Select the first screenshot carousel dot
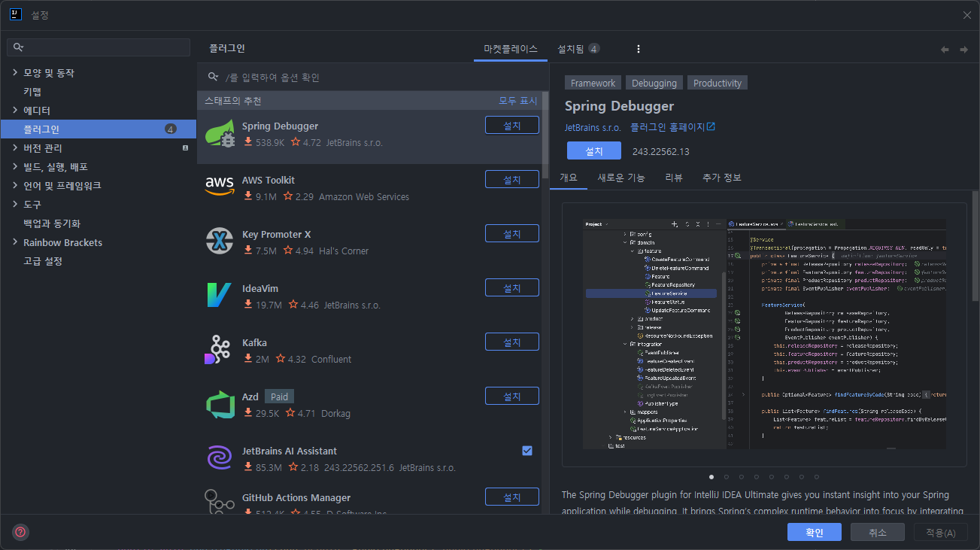This screenshot has width=980, height=550. click(x=711, y=476)
